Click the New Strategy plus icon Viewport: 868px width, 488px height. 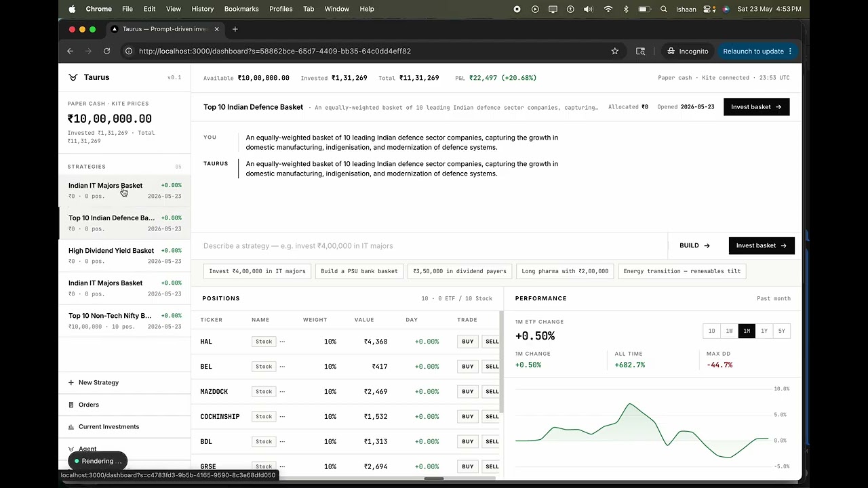coord(71,382)
